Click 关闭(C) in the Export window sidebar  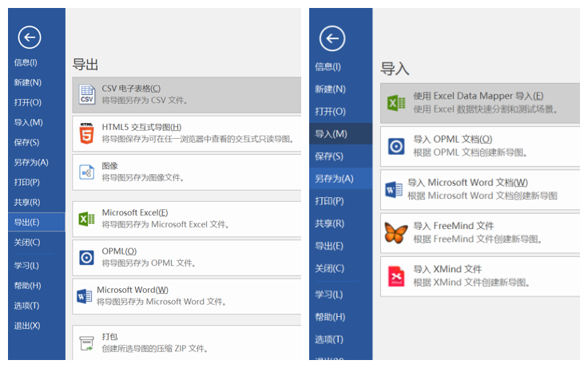coord(27,243)
